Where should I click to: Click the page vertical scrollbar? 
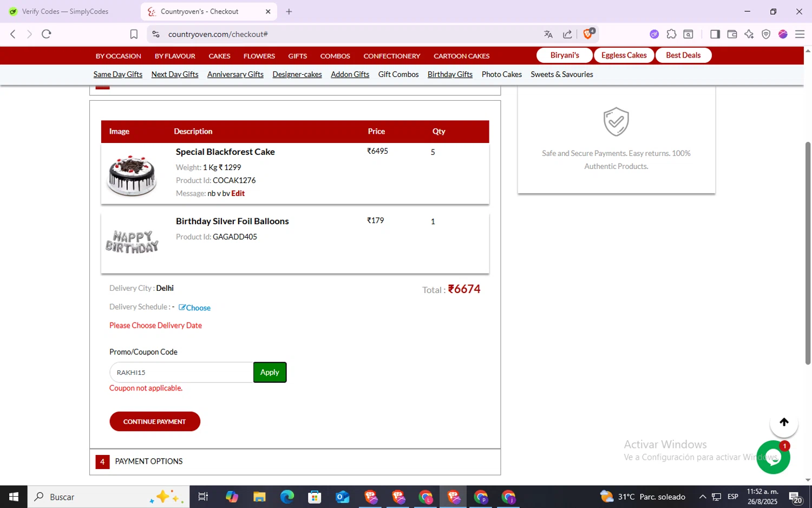pyautogui.click(x=808, y=253)
